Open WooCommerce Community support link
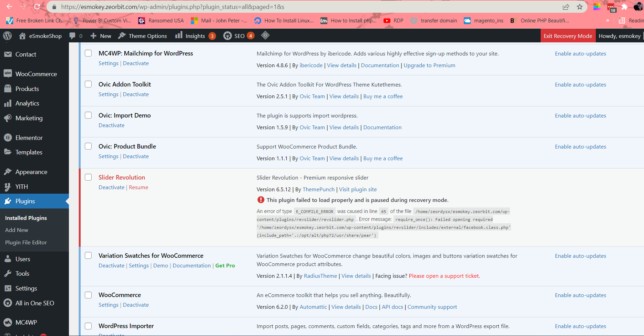The height and width of the screenshot is (336, 644). (432, 307)
